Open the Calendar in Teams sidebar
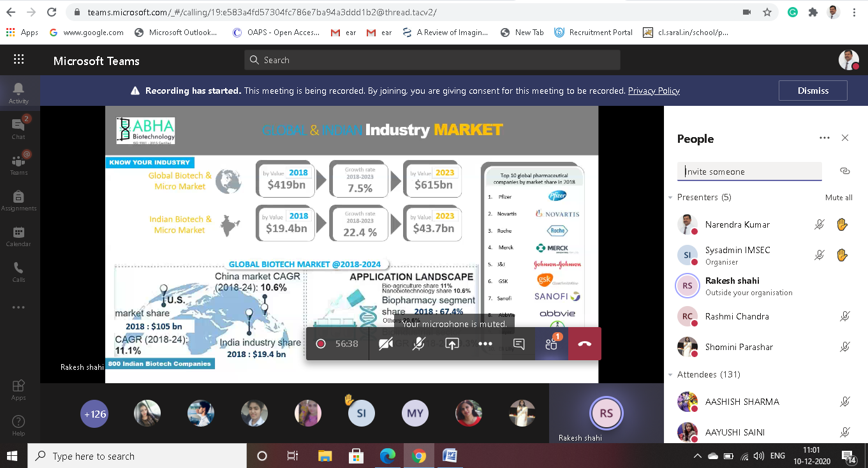This screenshot has width=868, height=468. pos(18,236)
